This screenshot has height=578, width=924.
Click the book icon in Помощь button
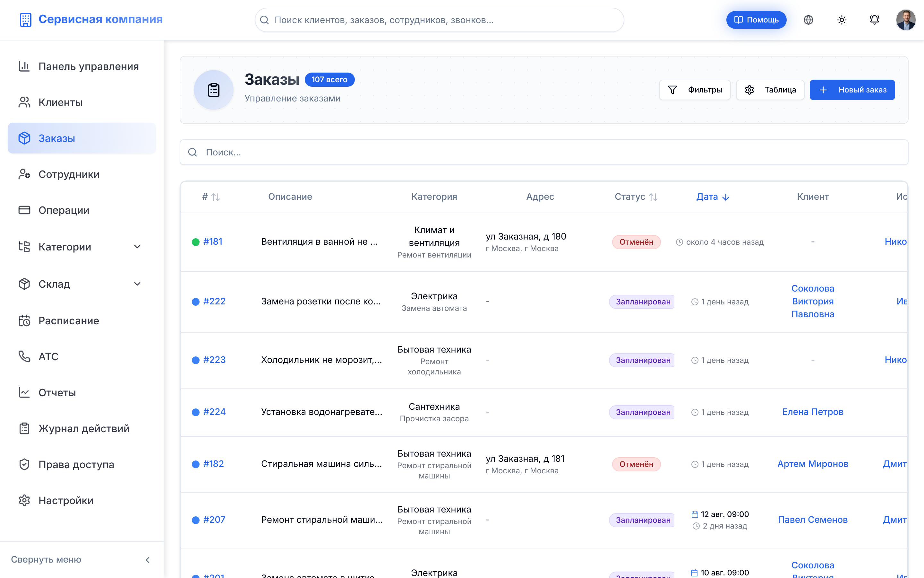tap(739, 20)
